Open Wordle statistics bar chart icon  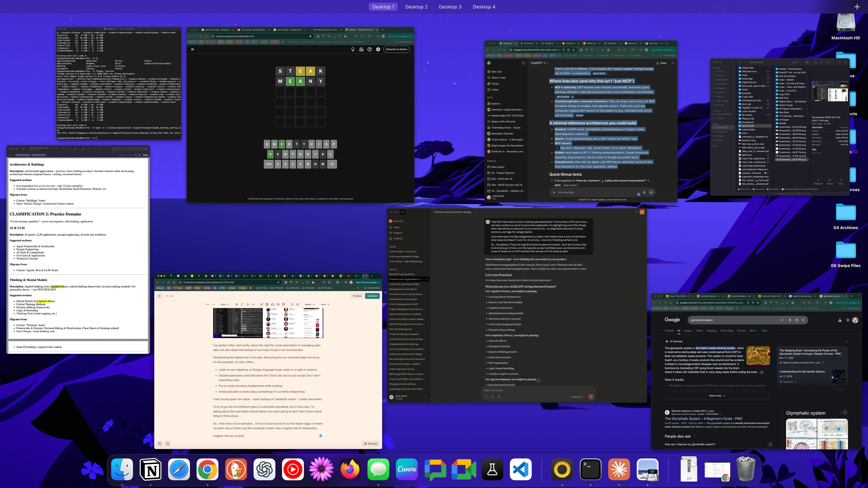coord(361,49)
